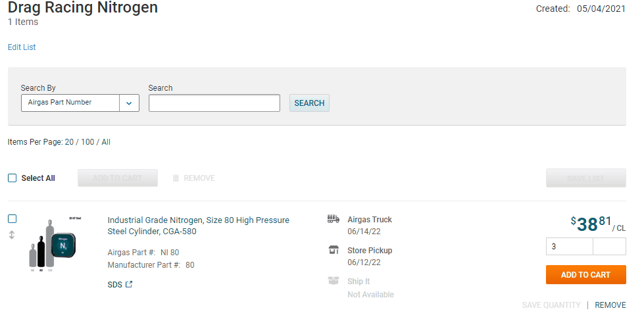Click the reorder arrows icon beside product

coord(12,235)
